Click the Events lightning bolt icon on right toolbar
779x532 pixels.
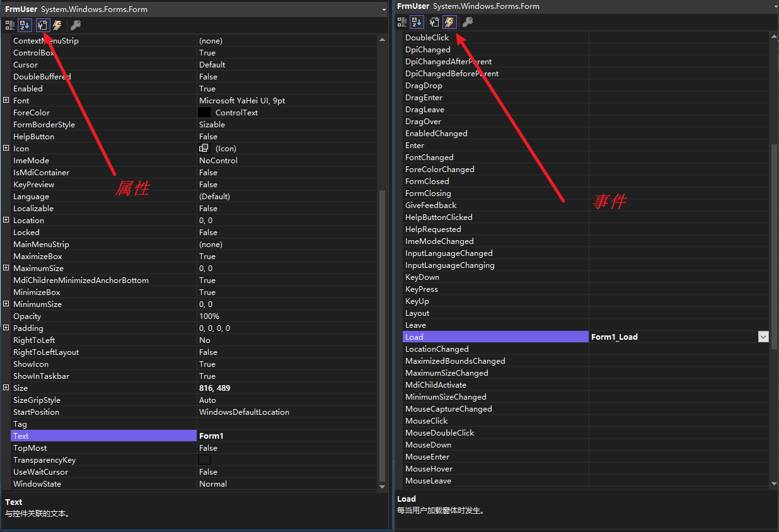[449, 21]
